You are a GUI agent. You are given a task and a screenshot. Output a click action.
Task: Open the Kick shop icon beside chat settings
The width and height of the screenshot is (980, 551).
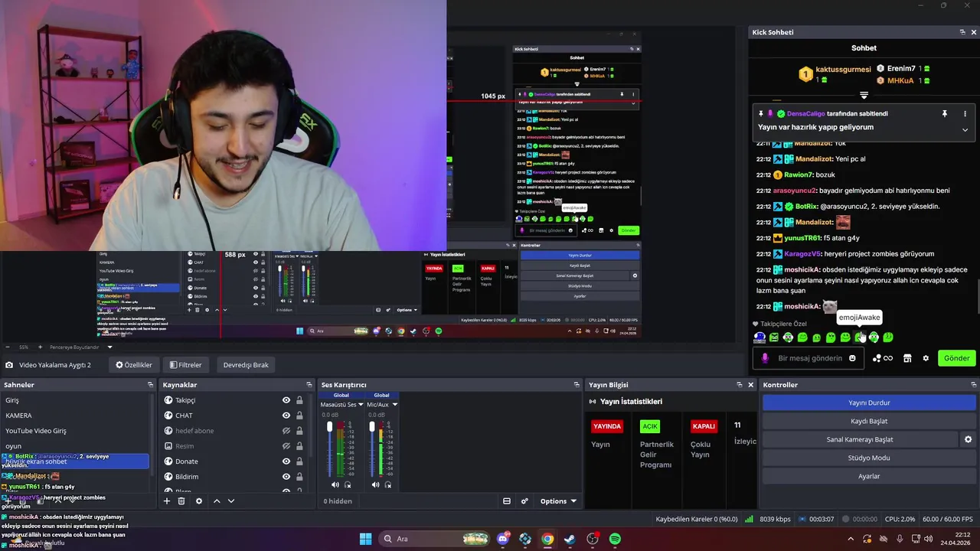(907, 358)
